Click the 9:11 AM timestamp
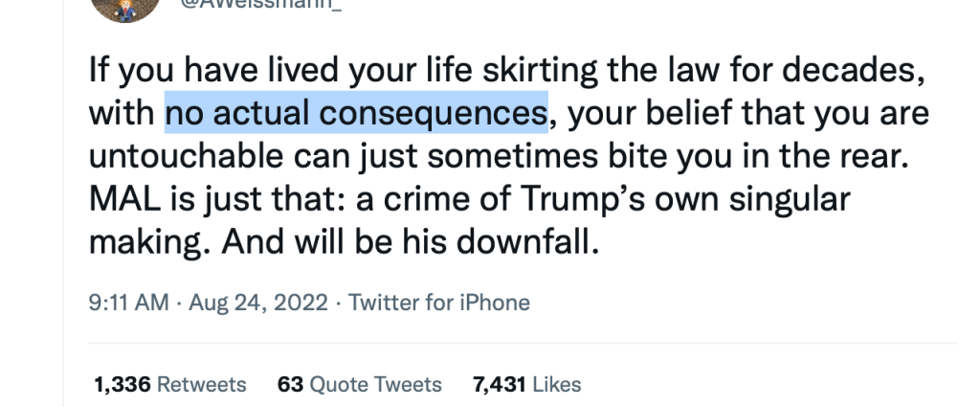980x407 pixels. click(127, 304)
